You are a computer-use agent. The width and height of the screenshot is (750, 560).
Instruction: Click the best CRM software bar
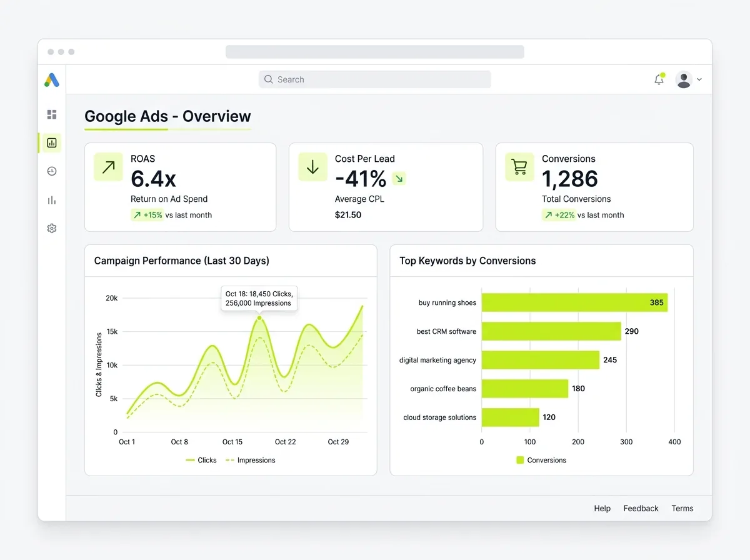[x=551, y=331]
